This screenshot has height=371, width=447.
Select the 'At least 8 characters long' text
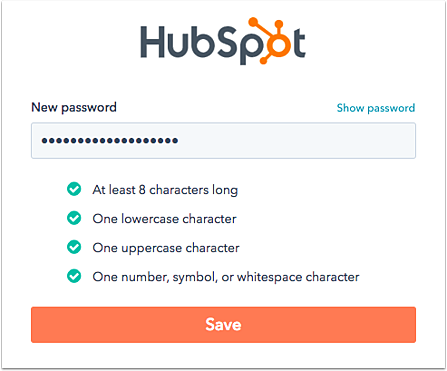[165, 190]
